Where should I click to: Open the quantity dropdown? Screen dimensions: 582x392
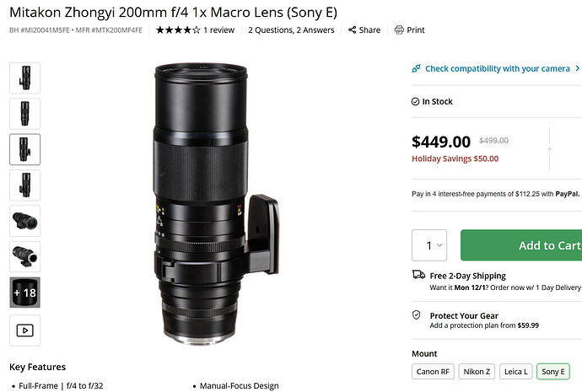(x=428, y=245)
